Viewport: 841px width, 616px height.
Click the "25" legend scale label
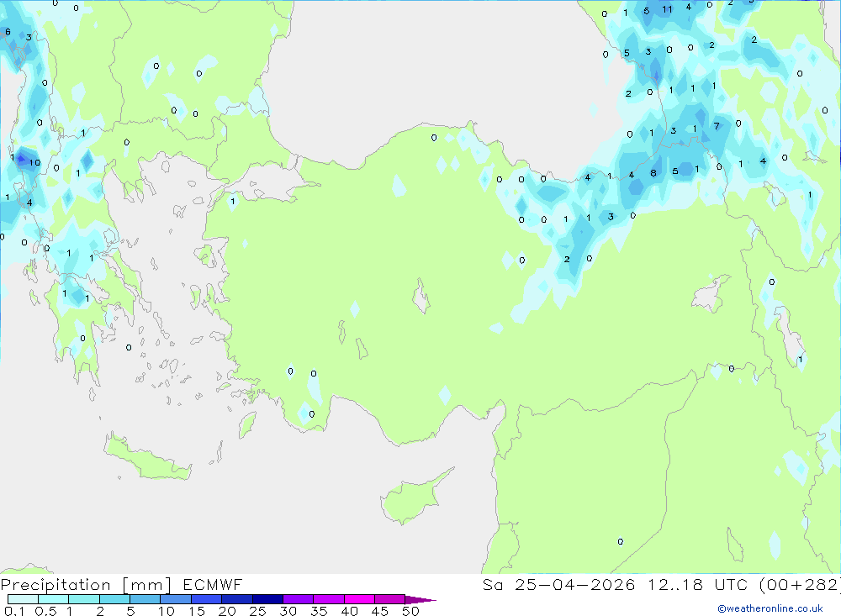point(258,611)
